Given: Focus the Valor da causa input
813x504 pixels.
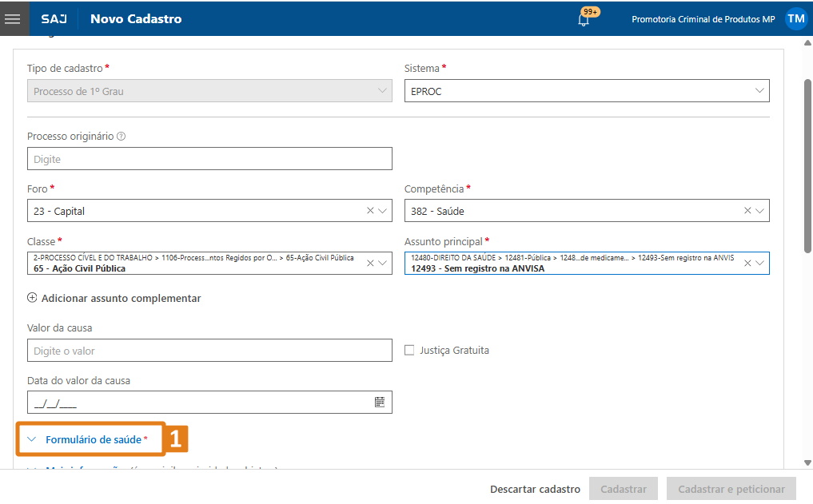Looking at the screenshot, I should tap(209, 350).
